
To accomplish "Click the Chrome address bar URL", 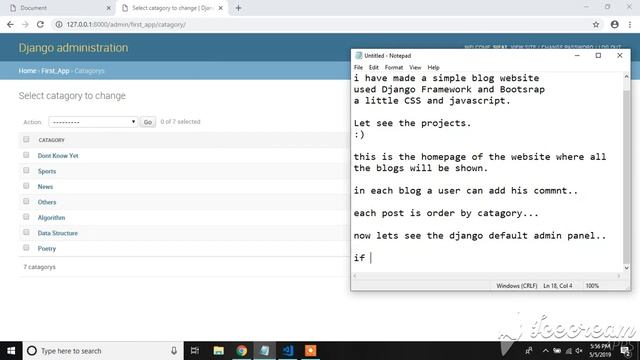I will pos(126,24).
